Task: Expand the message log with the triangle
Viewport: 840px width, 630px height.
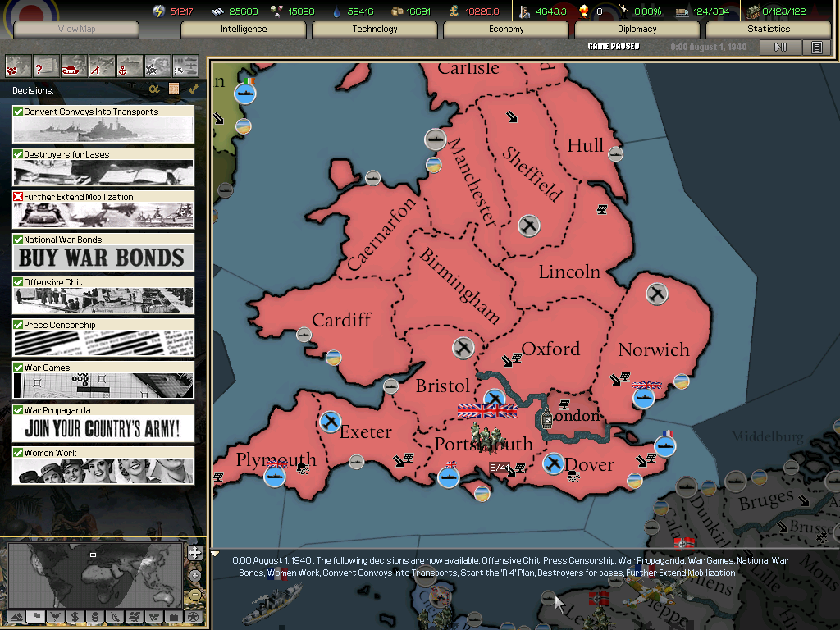Action: 215,554
